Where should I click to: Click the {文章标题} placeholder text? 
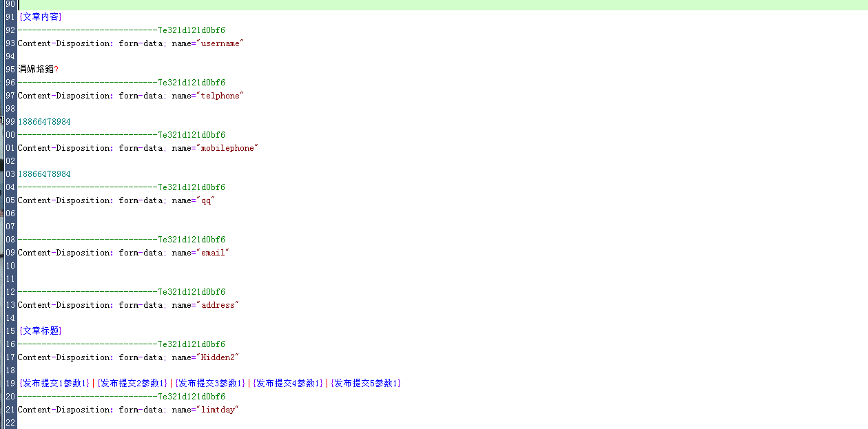(x=40, y=331)
